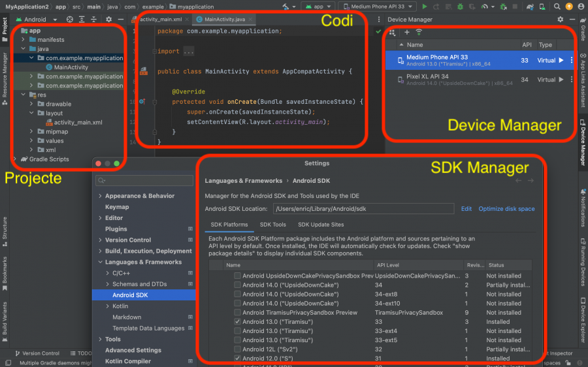Viewport: 588px width, 367px height.
Task: Open more actions for Medium Phone API 33
Action: coord(572,60)
